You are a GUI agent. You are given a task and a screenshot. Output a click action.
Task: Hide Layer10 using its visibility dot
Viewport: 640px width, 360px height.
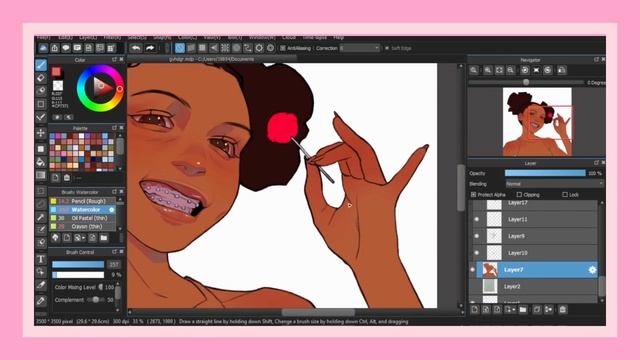pyautogui.click(x=476, y=253)
